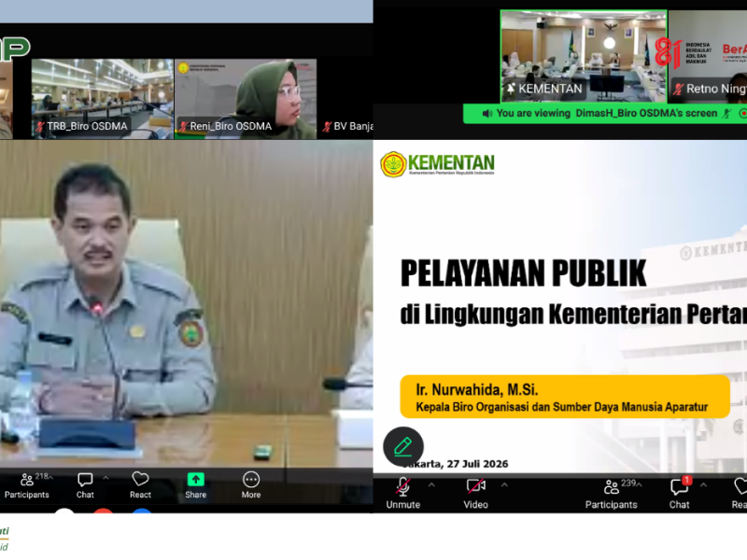Click the annotate pencil button on slide

403,446
